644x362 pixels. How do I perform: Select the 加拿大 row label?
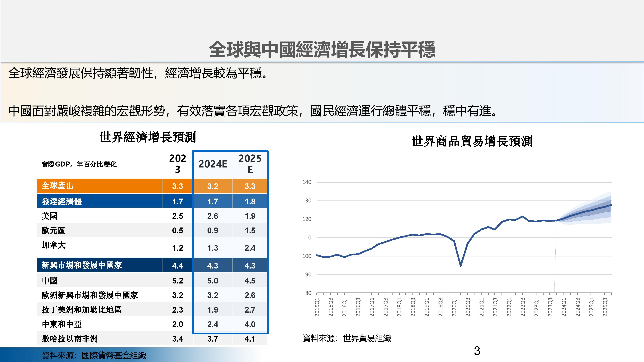click(53, 245)
